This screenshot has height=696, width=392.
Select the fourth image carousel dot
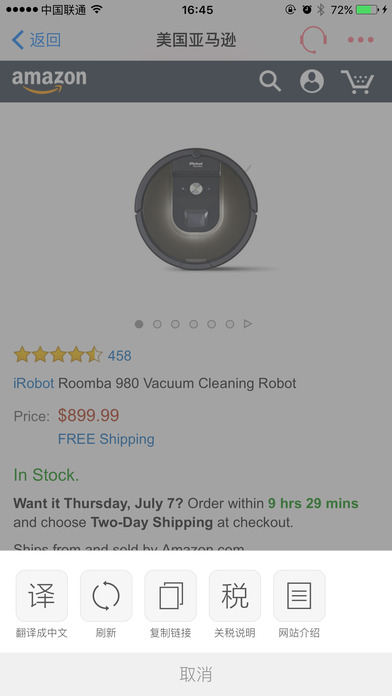tap(194, 324)
